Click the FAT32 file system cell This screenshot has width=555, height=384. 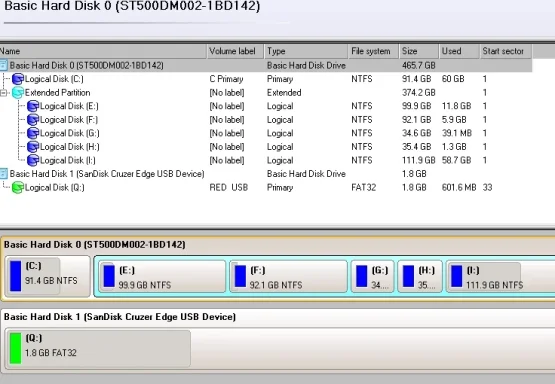364,188
